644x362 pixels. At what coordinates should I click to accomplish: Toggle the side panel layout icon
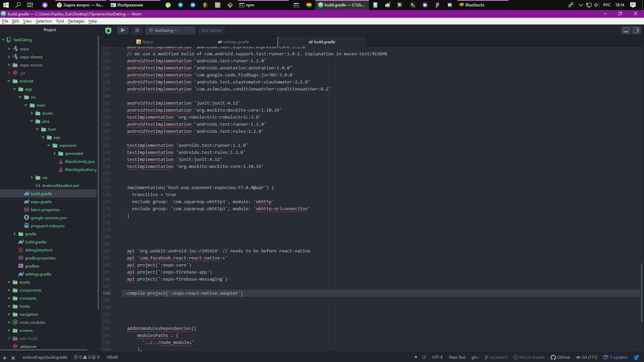[x=636, y=30]
